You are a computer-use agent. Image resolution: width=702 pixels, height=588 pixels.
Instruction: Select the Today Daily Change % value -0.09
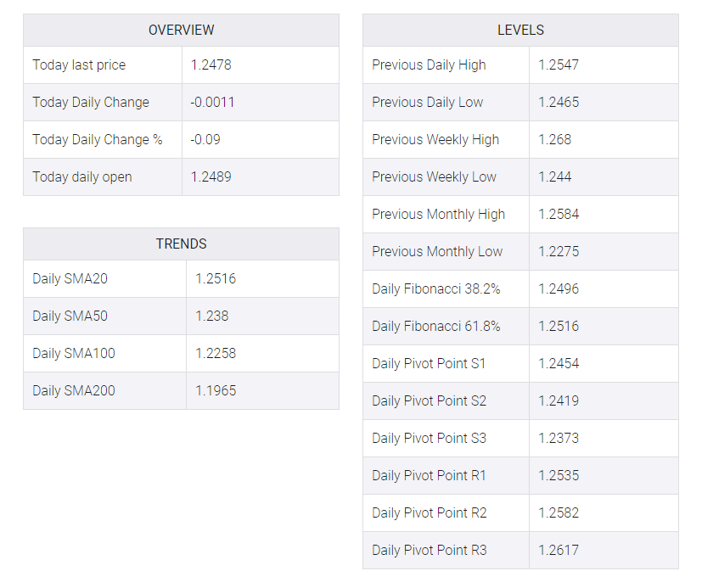click(x=205, y=140)
